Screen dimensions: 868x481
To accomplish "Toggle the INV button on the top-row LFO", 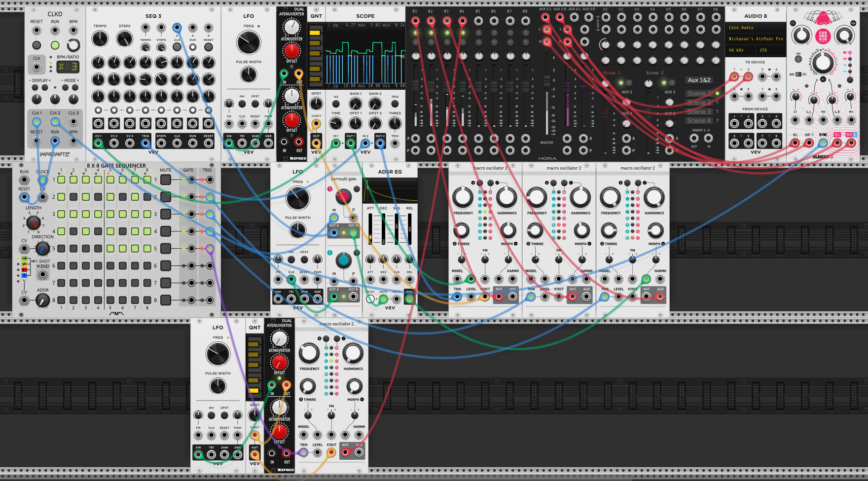I will (x=242, y=104).
